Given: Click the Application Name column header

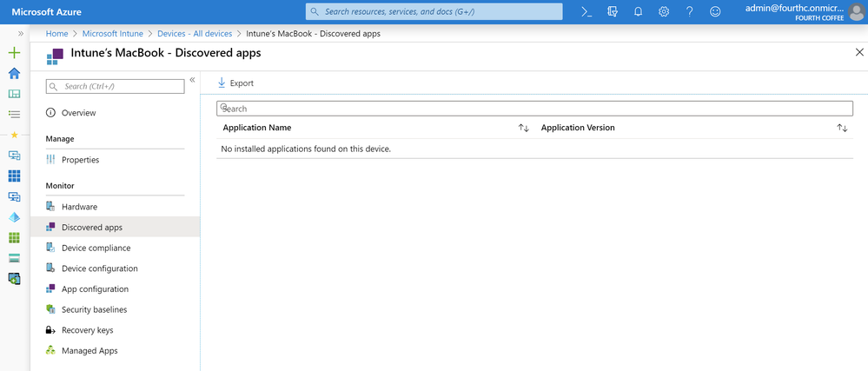Looking at the screenshot, I should pyautogui.click(x=257, y=128).
